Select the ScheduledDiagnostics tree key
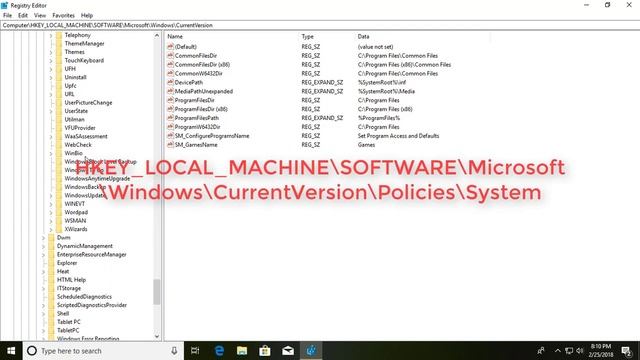This screenshot has height=360, width=640. coord(84,297)
